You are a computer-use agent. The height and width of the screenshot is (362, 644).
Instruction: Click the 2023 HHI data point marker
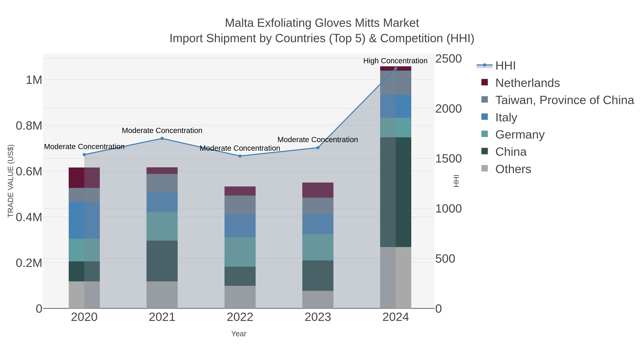point(318,148)
